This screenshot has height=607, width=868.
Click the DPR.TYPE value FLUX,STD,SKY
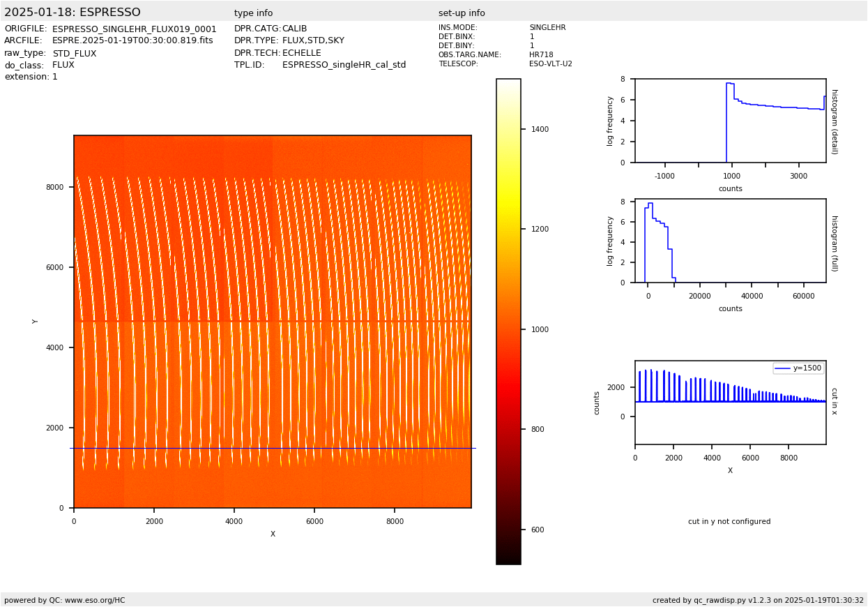coord(313,41)
